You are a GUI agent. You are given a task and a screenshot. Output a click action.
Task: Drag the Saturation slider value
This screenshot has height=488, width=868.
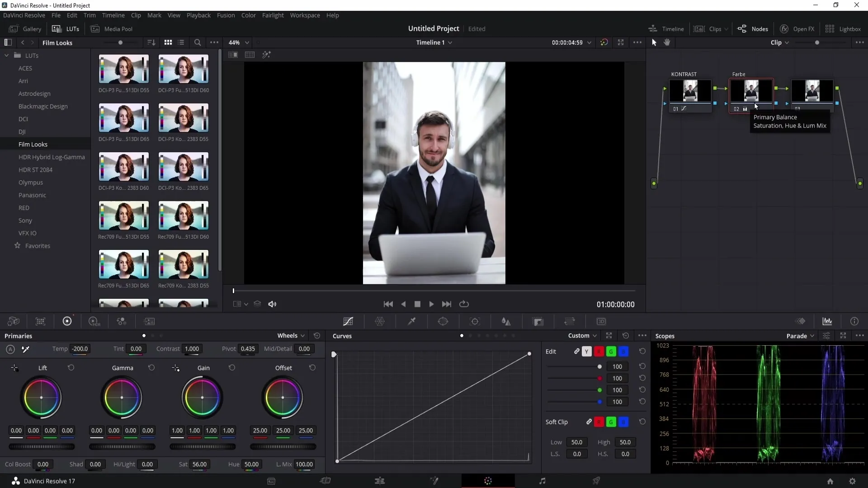(200, 464)
